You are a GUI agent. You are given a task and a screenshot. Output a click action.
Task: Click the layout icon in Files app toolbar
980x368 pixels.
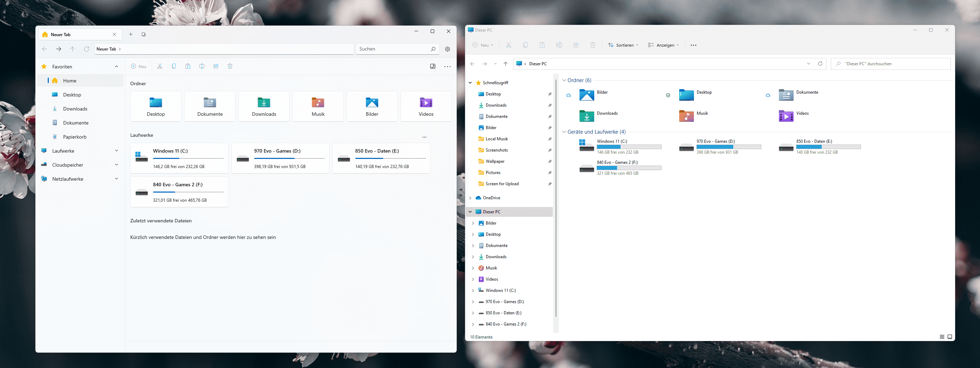pyautogui.click(x=432, y=66)
